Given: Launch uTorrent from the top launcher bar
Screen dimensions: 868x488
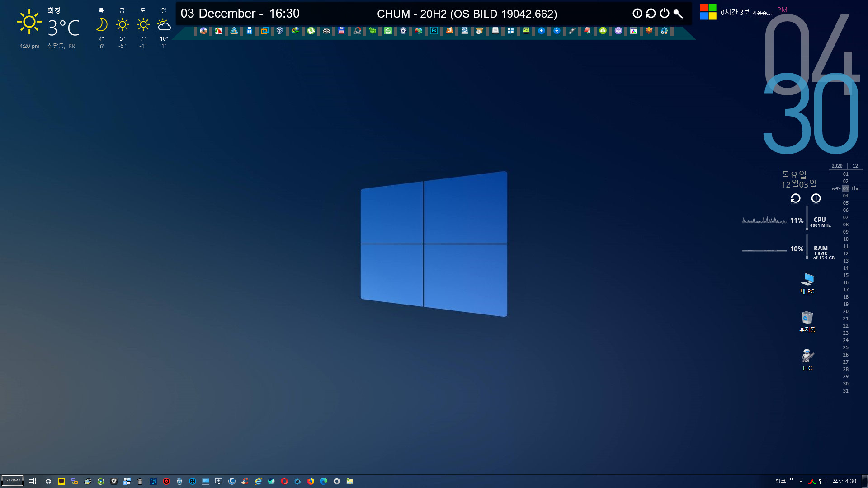Looking at the screenshot, I should (x=311, y=31).
